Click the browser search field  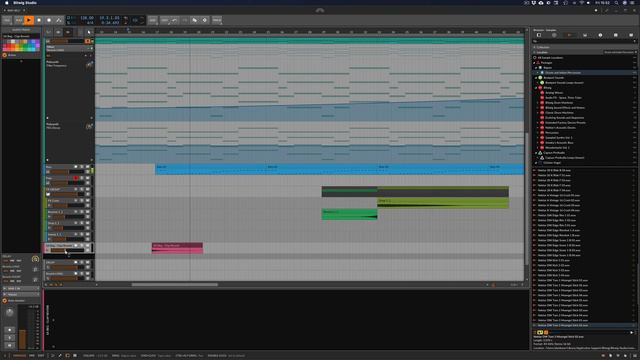[x=584, y=41]
